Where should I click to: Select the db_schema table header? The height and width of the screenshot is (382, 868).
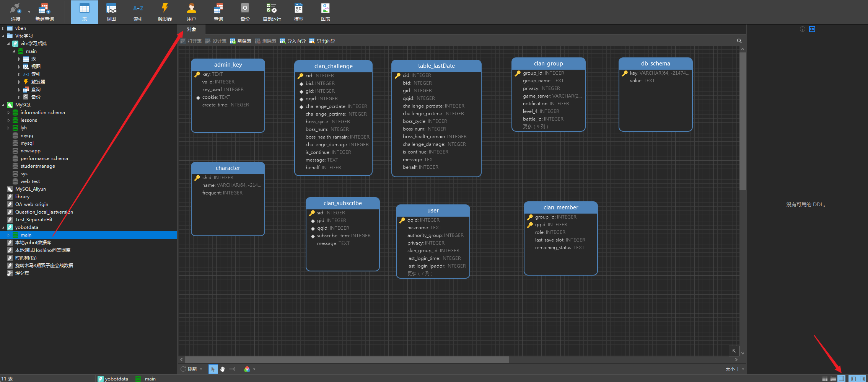tap(656, 64)
